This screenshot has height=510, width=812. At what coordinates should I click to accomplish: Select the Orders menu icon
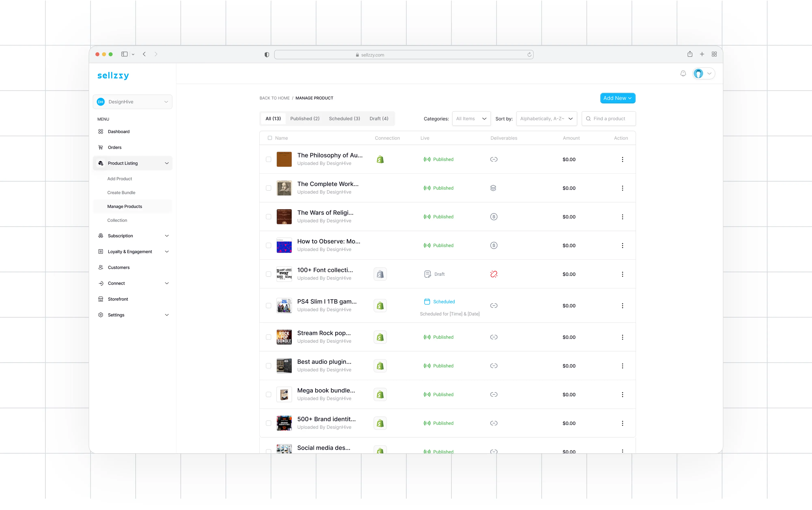click(100, 147)
